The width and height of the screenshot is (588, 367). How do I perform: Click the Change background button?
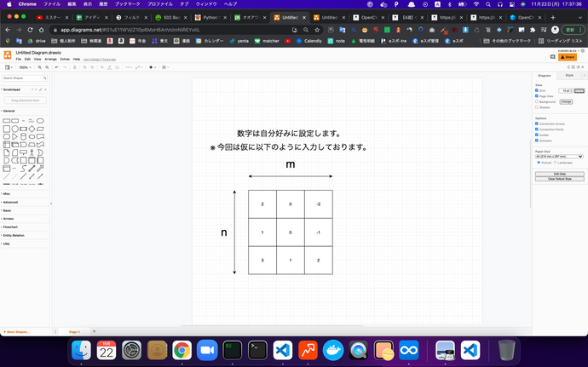[566, 101]
